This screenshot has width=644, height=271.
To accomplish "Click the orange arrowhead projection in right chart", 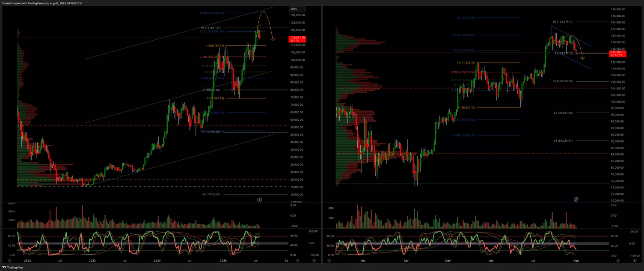I will point(582,58).
